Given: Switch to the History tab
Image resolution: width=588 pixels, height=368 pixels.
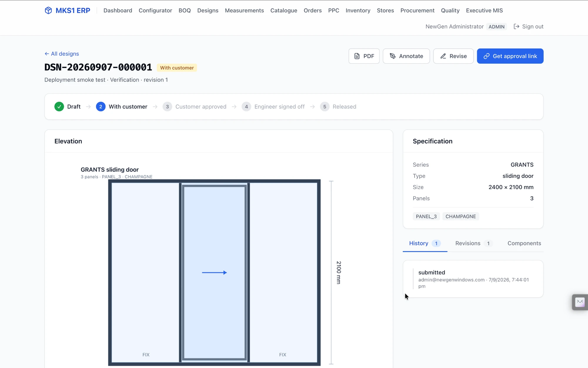Looking at the screenshot, I should (x=425, y=243).
